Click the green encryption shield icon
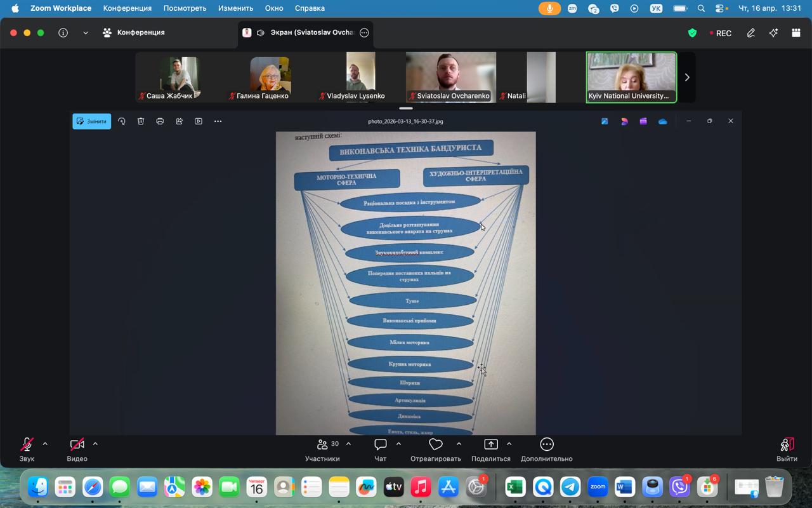 (692, 33)
